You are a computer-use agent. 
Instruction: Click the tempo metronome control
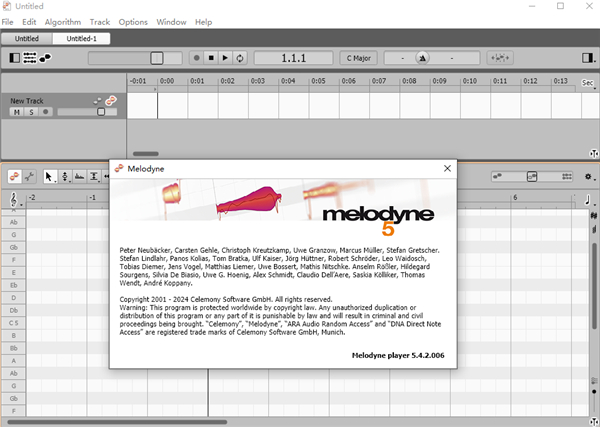point(423,58)
